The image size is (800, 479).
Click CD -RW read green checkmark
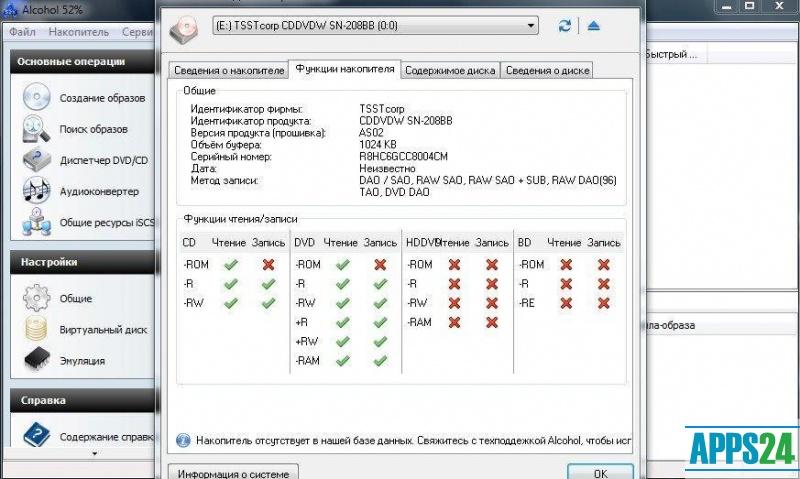(x=231, y=303)
